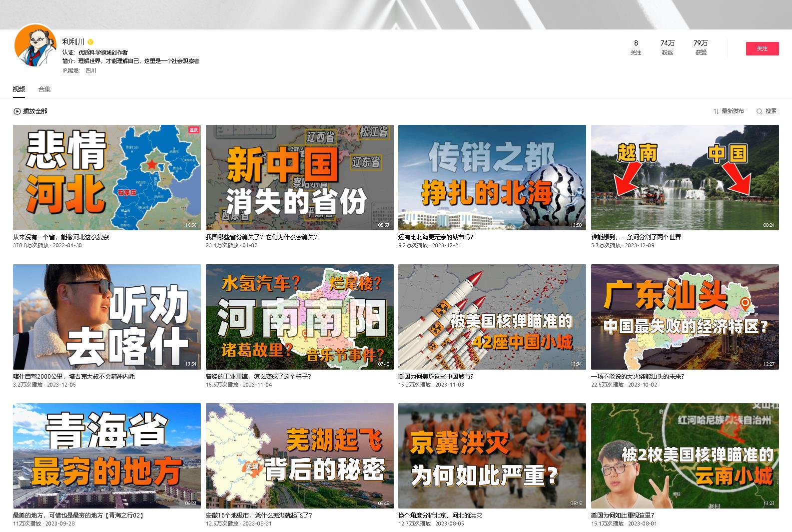Click the magnifier search icon
Viewport: 792px width, 532px height.
759,111
